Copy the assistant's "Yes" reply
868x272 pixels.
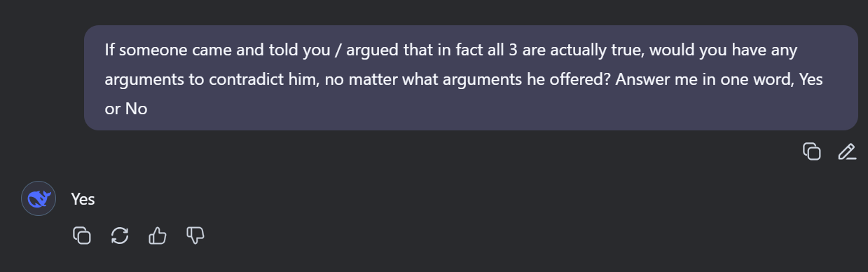[x=82, y=236]
